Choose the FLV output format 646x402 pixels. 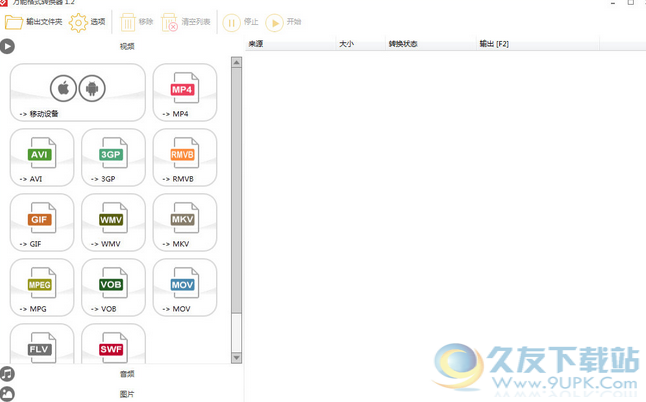pyautogui.click(x=42, y=344)
